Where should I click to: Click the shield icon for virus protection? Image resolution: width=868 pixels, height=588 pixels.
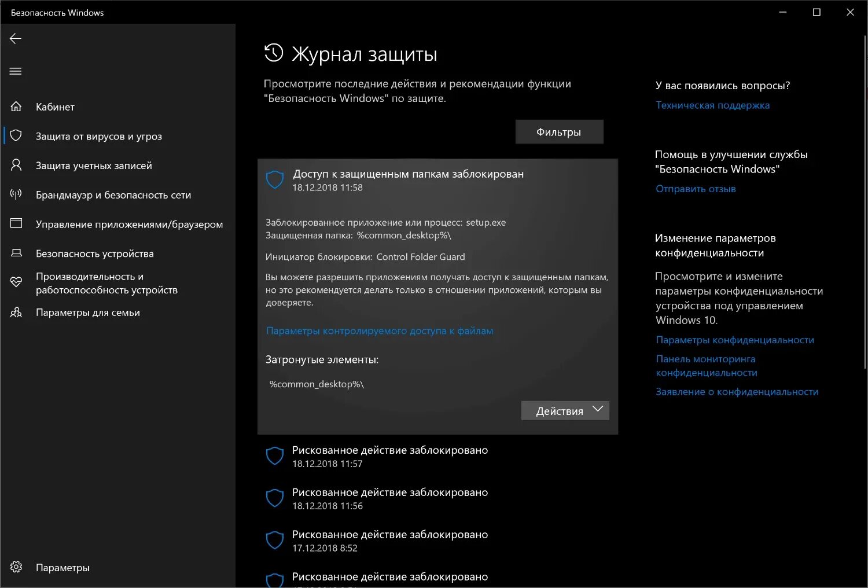(16, 135)
